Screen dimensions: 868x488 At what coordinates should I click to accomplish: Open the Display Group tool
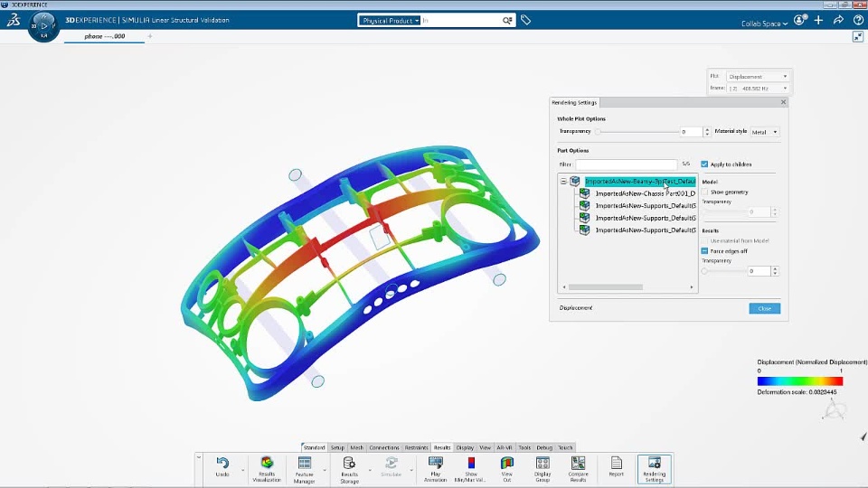[x=542, y=463]
